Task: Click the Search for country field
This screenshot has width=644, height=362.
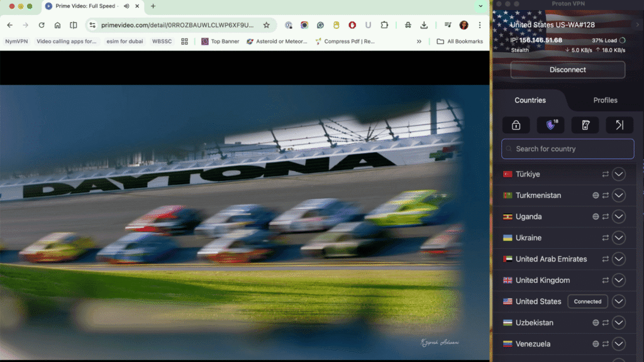Action: [x=567, y=149]
